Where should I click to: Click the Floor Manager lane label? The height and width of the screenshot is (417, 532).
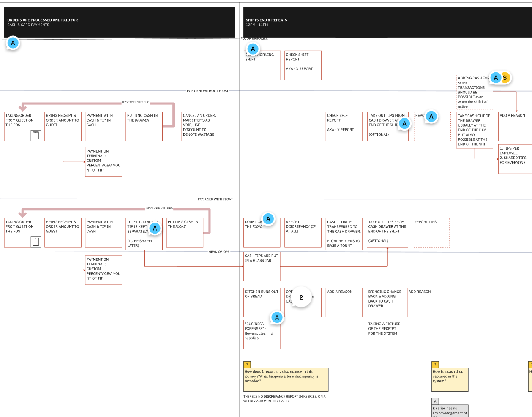[254, 38]
